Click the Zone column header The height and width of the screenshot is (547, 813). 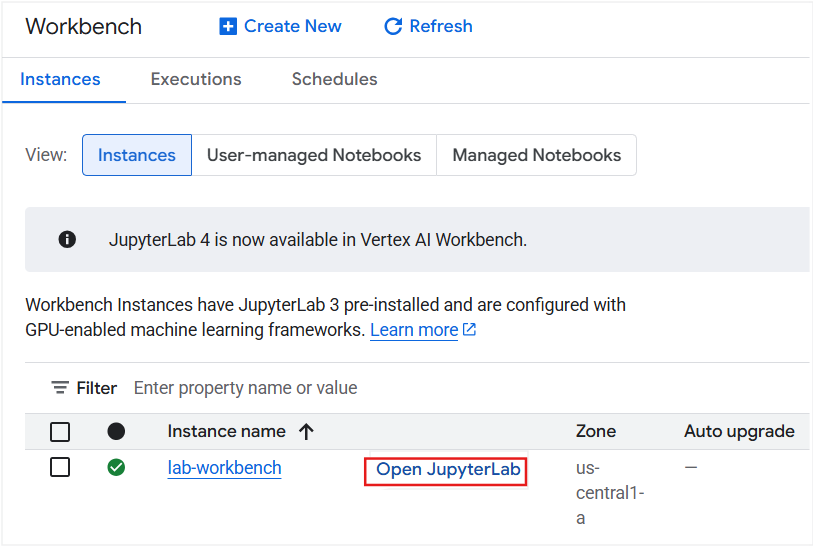pos(596,431)
